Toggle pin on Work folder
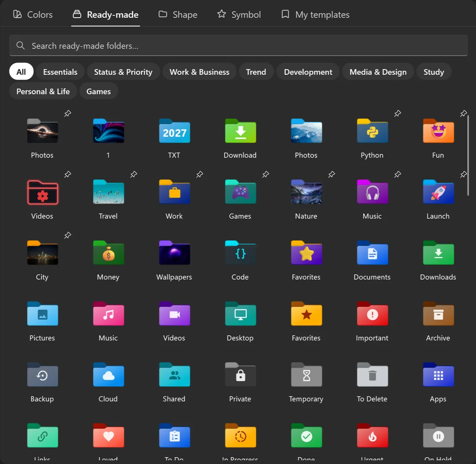Screen dimensions: 476x464 coord(199,174)
